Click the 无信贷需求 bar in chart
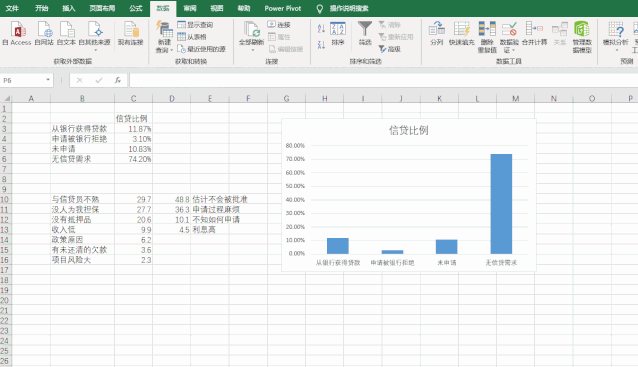The image size is (638, 367). pos(501,204)
